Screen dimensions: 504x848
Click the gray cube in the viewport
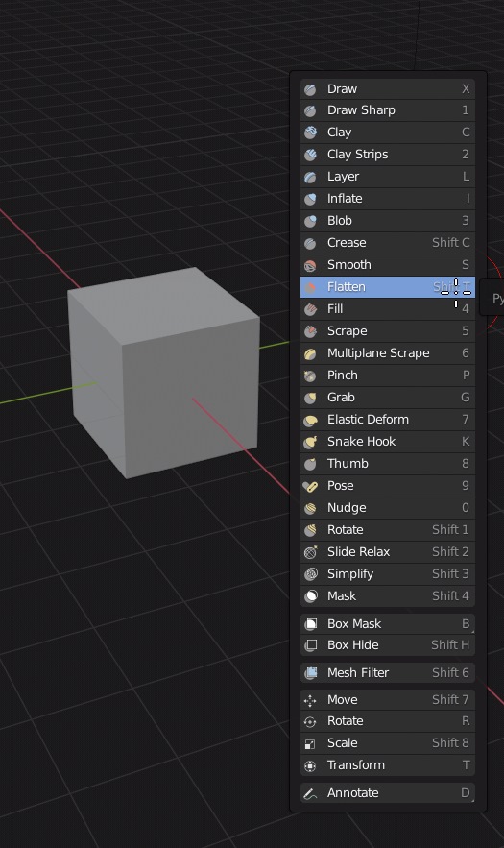[163, 373]
